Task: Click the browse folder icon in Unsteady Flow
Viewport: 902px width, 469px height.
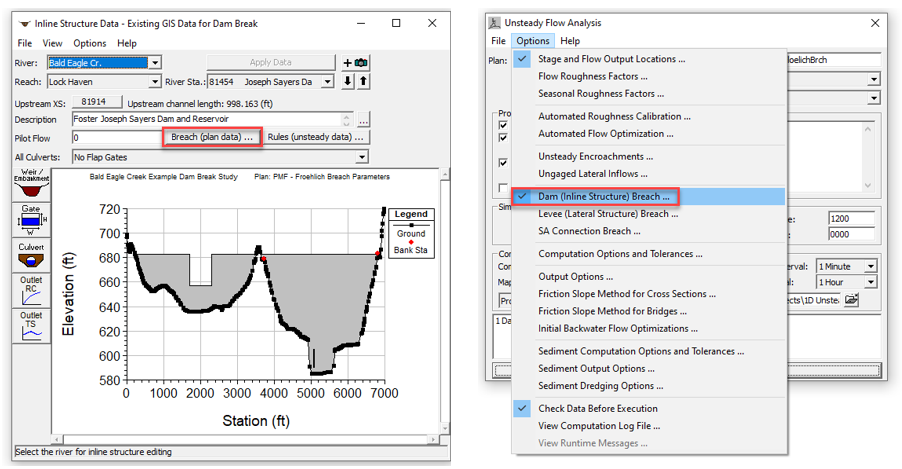Action: [x=851, y=299]
